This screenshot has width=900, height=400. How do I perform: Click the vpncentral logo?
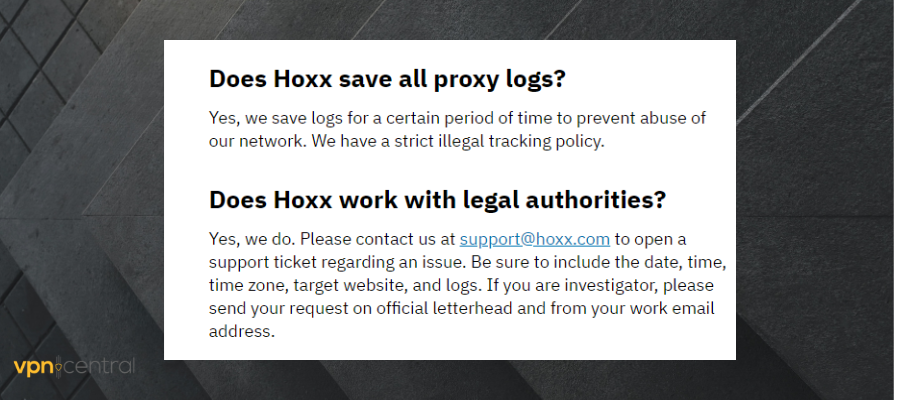coord(74,367)
